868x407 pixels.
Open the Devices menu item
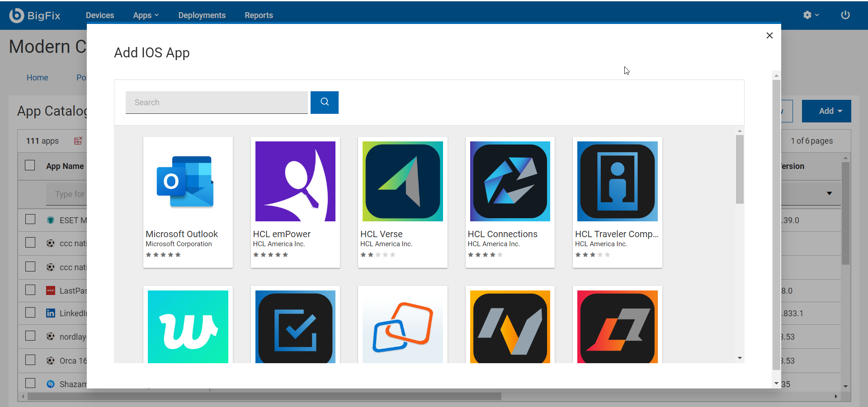tap(100, 15)
